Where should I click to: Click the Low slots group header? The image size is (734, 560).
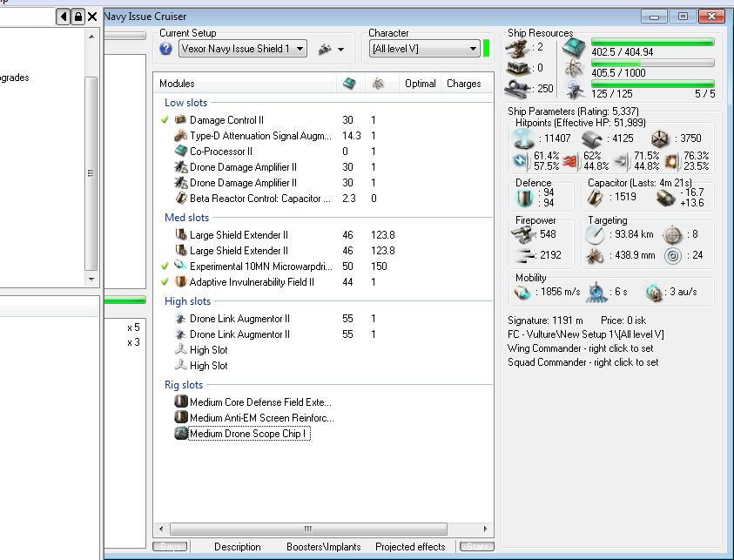(x=185, y=103)
